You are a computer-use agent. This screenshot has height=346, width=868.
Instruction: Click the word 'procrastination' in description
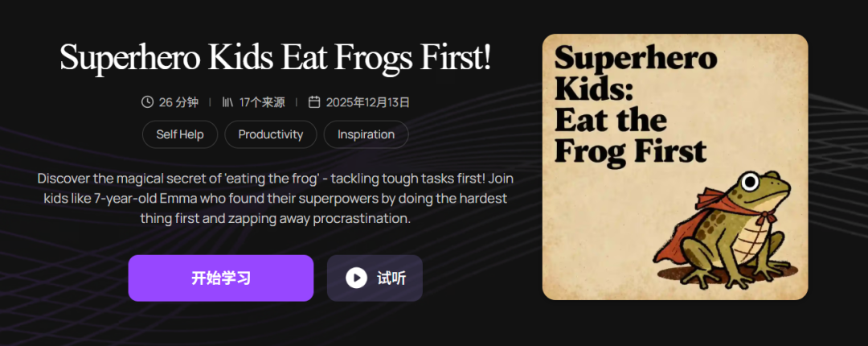[364, 218]
